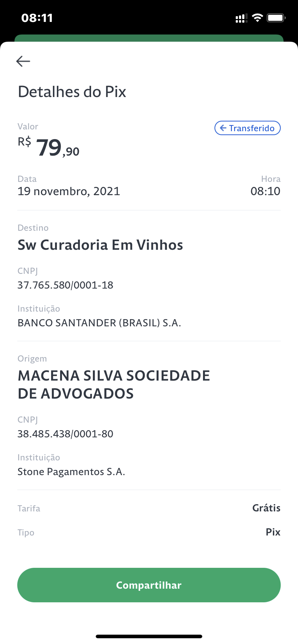Select the origin CNPJ 38.485.438/0001-80
This screenshot has height=644, width=298.
click(66, 434)
